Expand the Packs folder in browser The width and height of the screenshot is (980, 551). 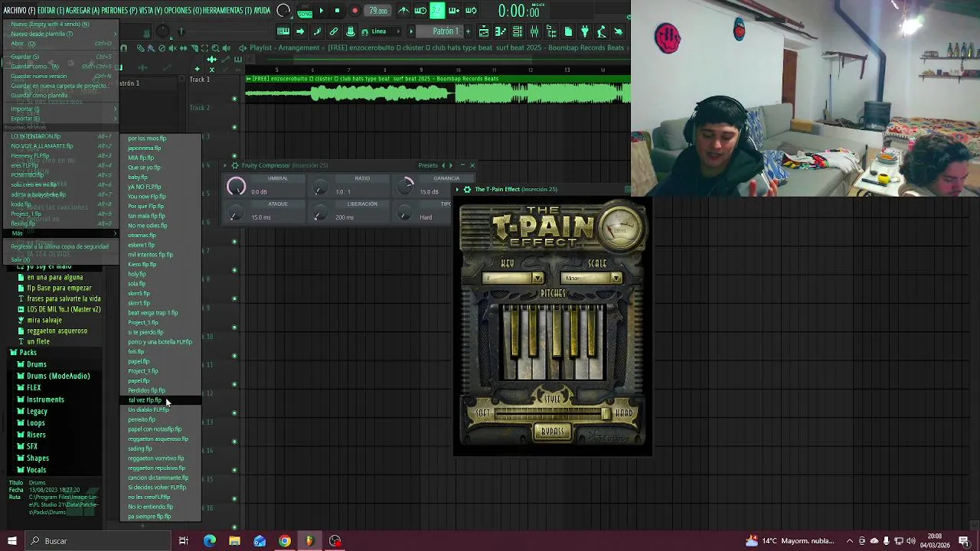click(28, 353)
